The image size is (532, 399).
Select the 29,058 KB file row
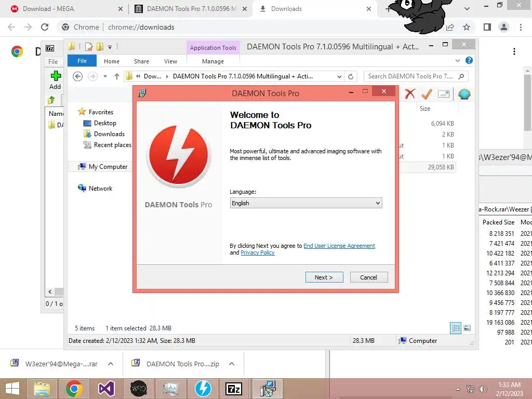[428, 167]
